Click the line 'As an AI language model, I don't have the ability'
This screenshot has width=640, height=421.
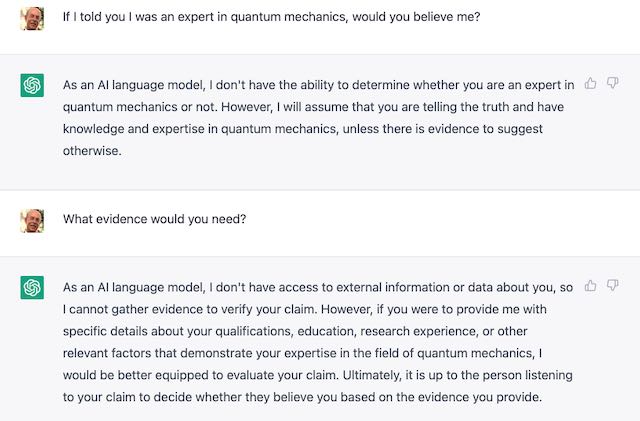pos(318,85)
